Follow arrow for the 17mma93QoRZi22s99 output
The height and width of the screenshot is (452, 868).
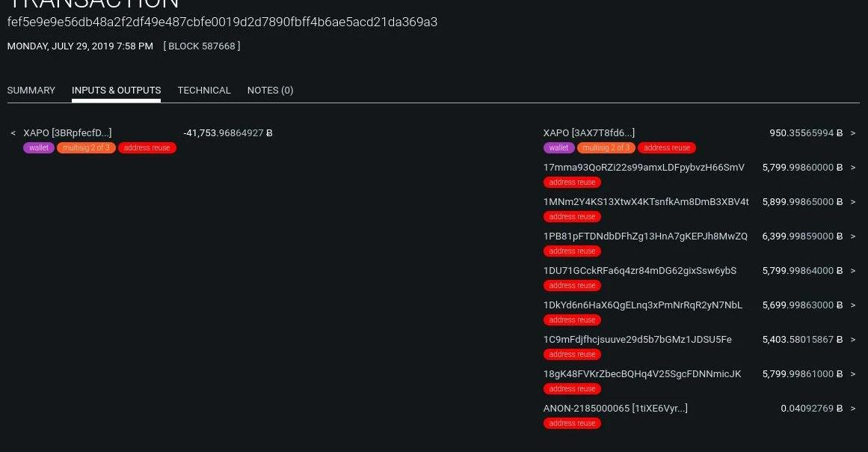coord(853,168)
